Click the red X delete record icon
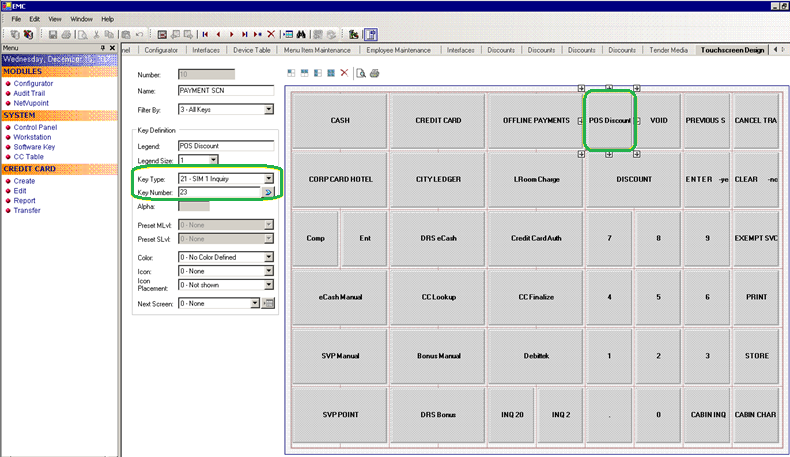 271,34
